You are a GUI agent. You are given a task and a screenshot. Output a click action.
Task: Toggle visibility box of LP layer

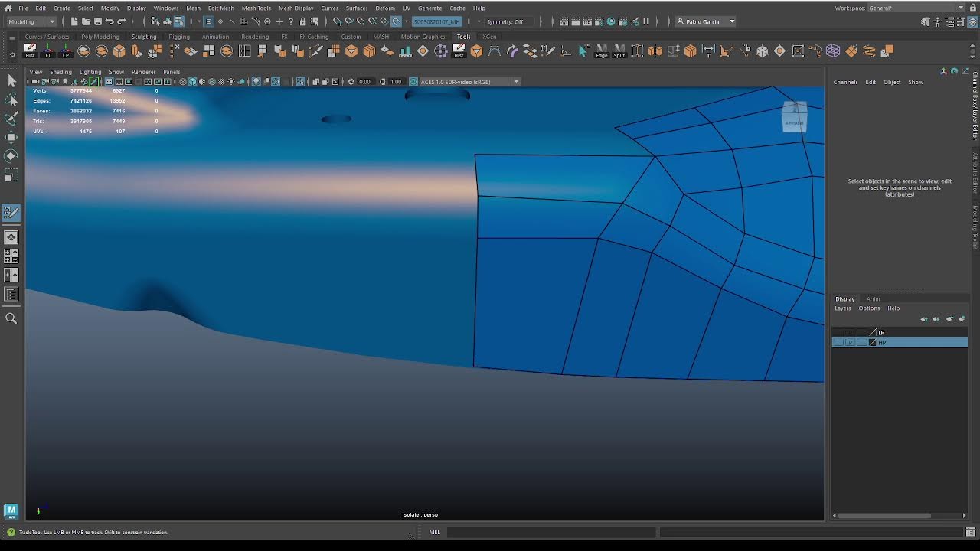click(x=838, y=332)
